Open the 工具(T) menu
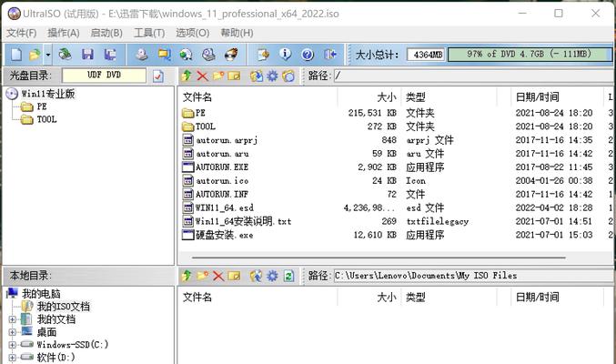616x364 pixels. [x=149, y=33]
